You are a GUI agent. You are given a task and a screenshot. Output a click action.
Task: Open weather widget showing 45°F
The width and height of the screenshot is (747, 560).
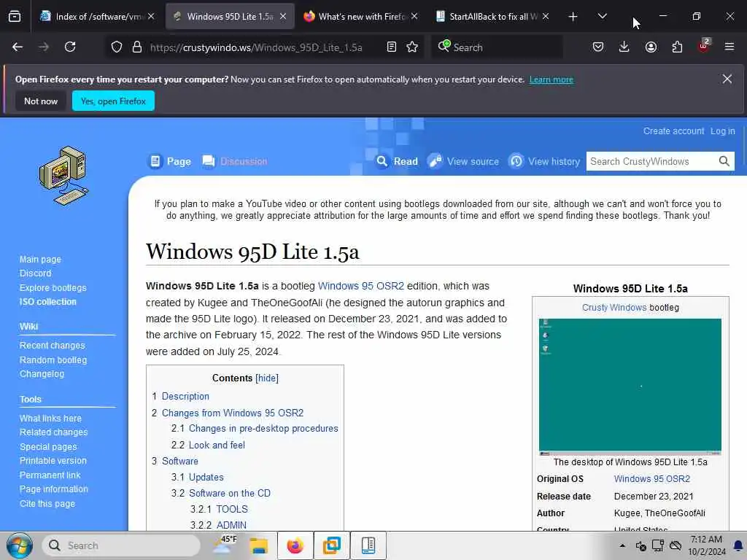225,545
